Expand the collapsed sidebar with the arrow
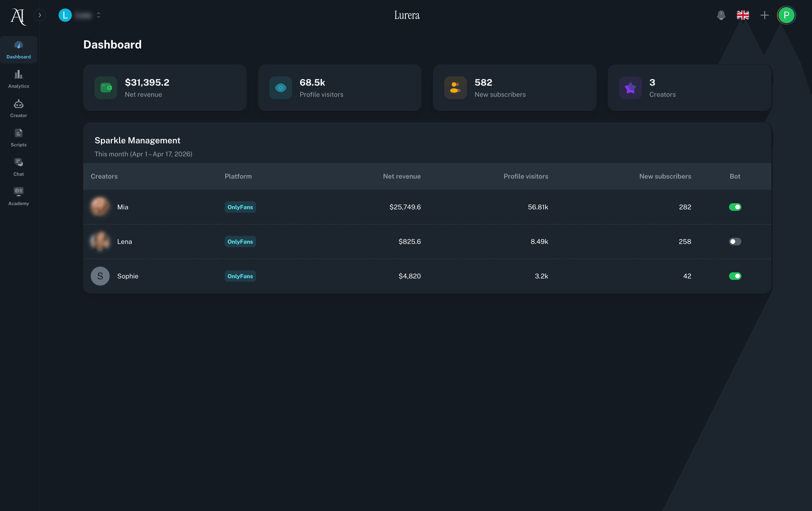This screenshot has width=812, height=511. coord(40,15)
